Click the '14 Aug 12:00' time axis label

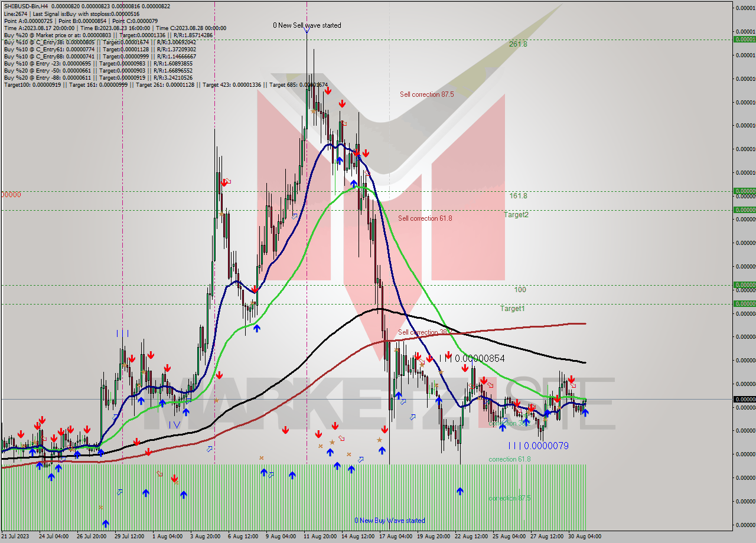pos(358,537)
